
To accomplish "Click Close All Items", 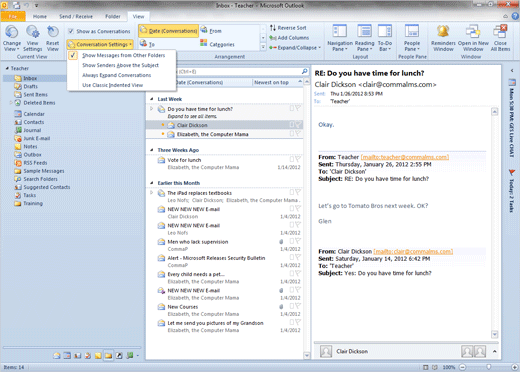I will [500, 39].
